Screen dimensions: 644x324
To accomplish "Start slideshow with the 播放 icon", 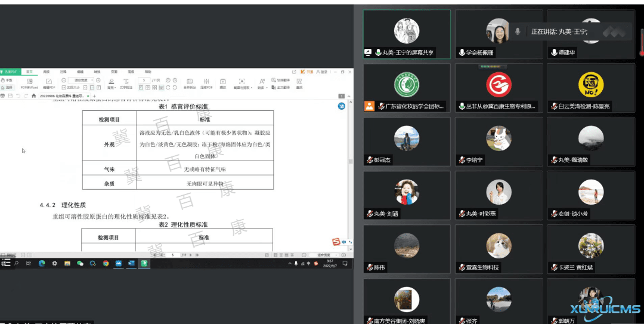I will pyautogui.click(x=223, y=83).
